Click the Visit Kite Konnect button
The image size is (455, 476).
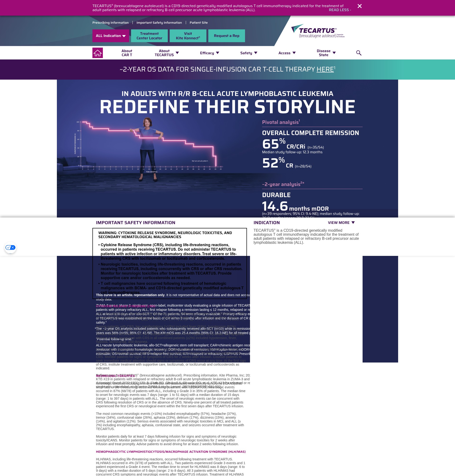[x=188, y=36]
